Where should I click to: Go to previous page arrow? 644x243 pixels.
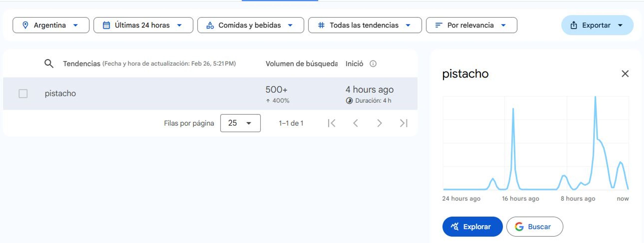pyautogui.click(x=355, y=123)
